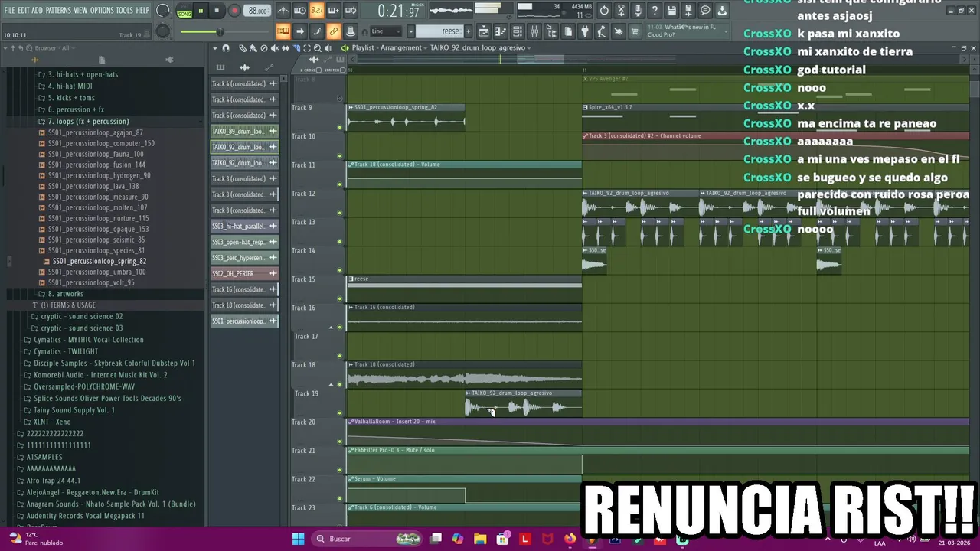Add a new pattern with plus button
Screen dimensions: 980x551
[x=468, y=31]
